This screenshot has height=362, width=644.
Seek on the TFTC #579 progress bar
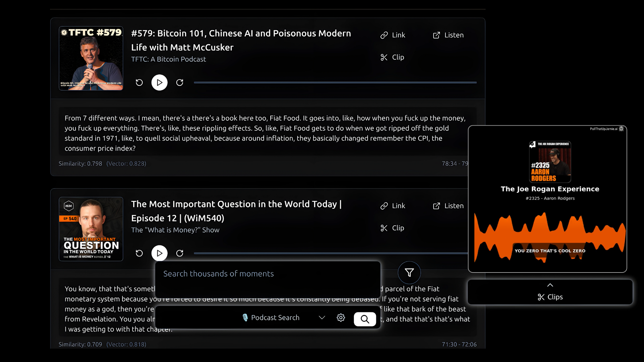pos(335,82)
